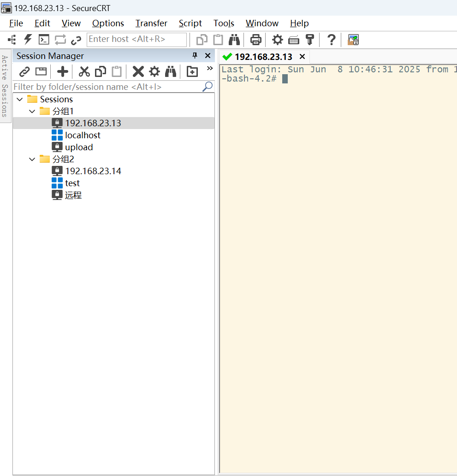Open Session Options gear icon in main toolbar
Screen dimensions: 457x476
(x=277, y=40)
